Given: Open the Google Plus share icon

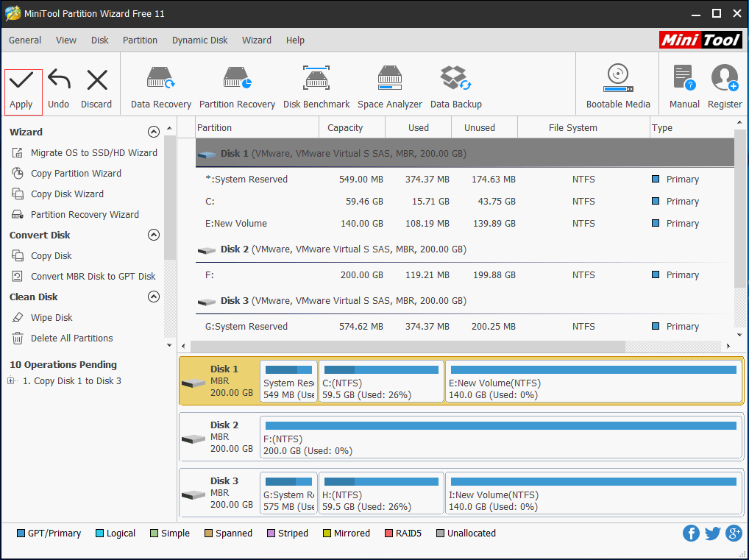Looking at the screenshot, I should pos(734,534).
